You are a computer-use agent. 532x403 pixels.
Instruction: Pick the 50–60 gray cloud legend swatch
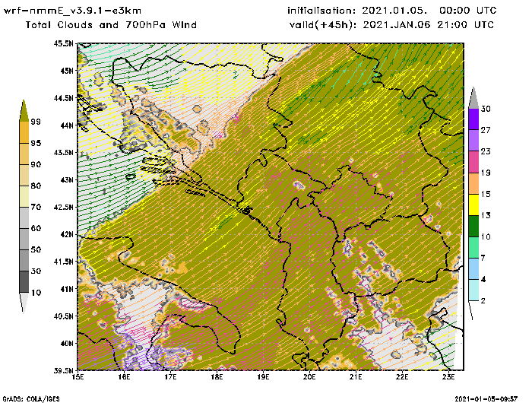pyautogui.click(x=24, y=240)
